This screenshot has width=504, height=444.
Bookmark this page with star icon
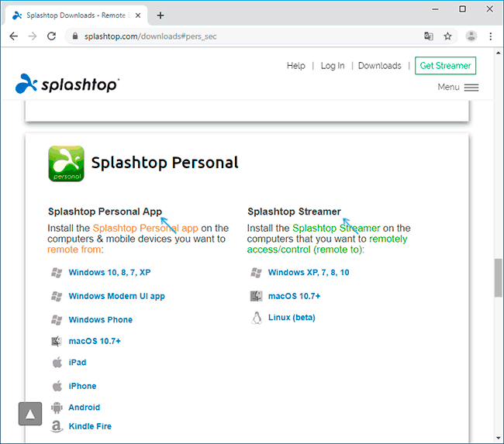[447, 36]
